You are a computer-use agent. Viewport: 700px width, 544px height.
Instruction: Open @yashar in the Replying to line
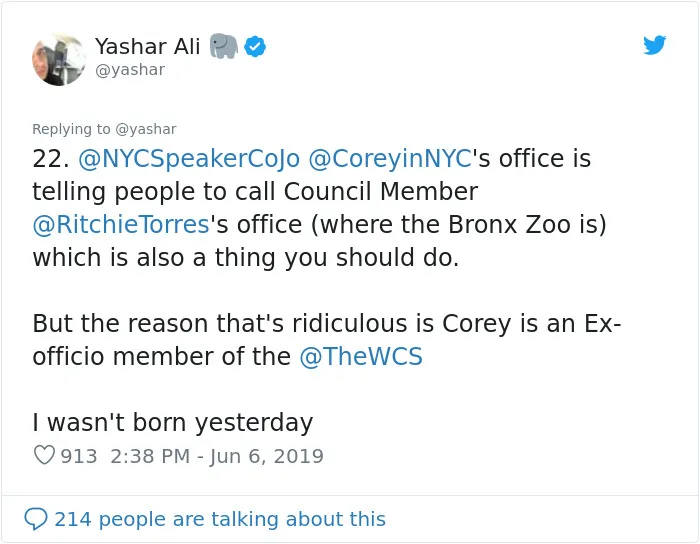[x=146, y=129]
